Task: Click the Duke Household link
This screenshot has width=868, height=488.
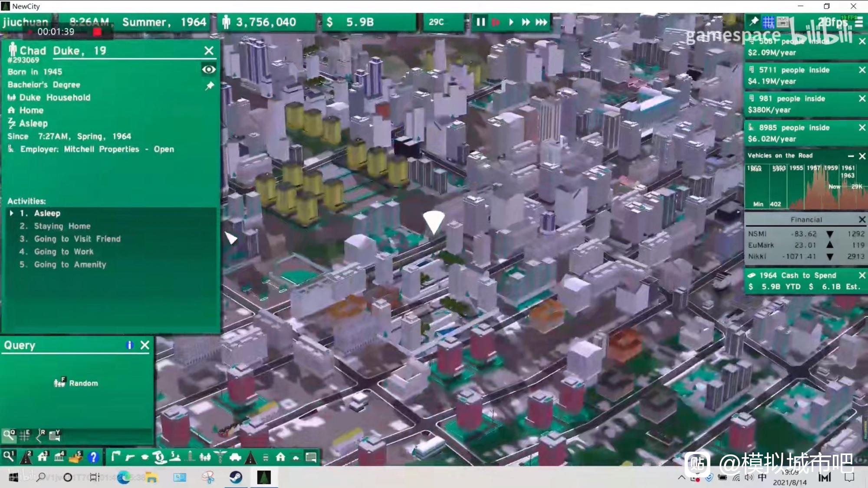Action: pos(55,98)
